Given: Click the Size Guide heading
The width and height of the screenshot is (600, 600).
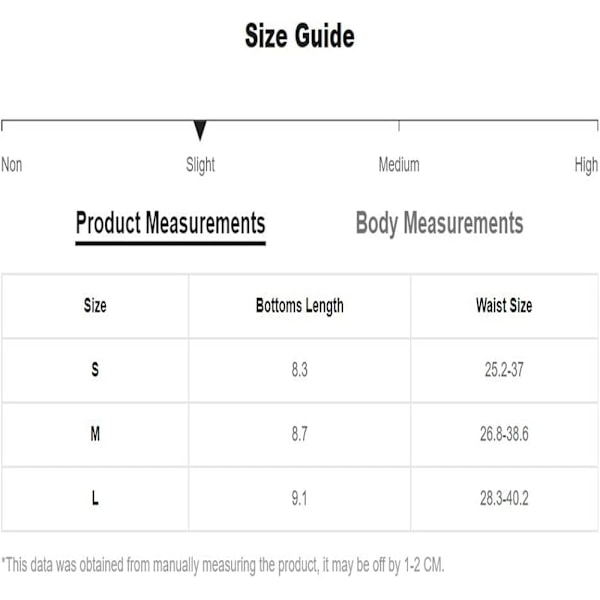Looking at the screenshot, I should 300,36.
